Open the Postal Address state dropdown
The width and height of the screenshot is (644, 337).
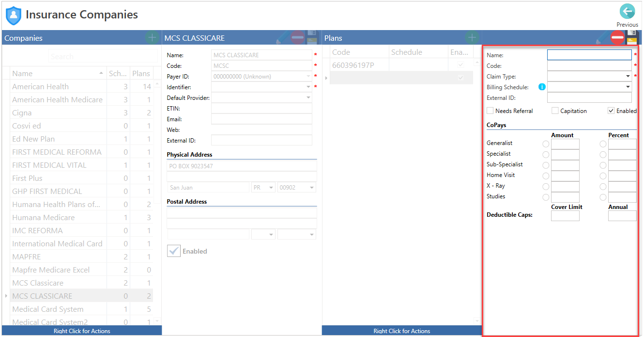tap(271, 234)
